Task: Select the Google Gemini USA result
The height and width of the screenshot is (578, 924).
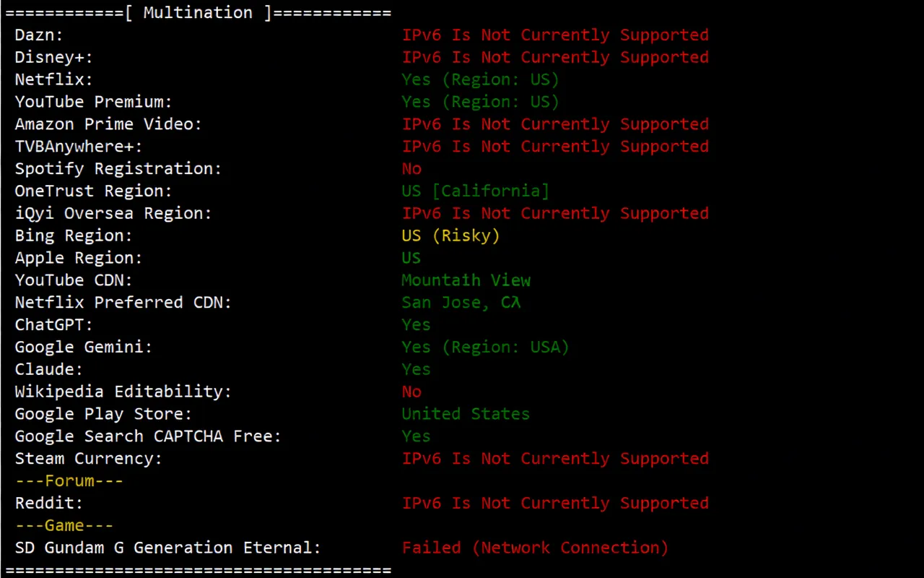Action: coord(484,347)
